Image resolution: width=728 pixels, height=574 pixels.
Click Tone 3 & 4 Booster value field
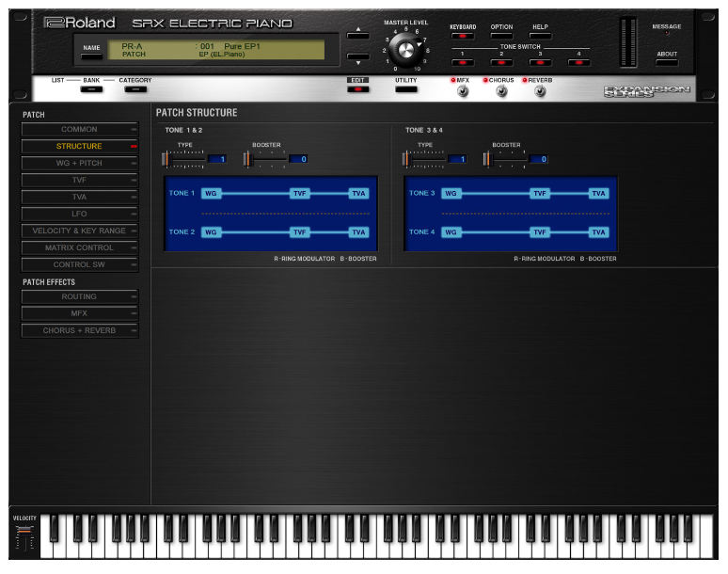tap(539, 159)
